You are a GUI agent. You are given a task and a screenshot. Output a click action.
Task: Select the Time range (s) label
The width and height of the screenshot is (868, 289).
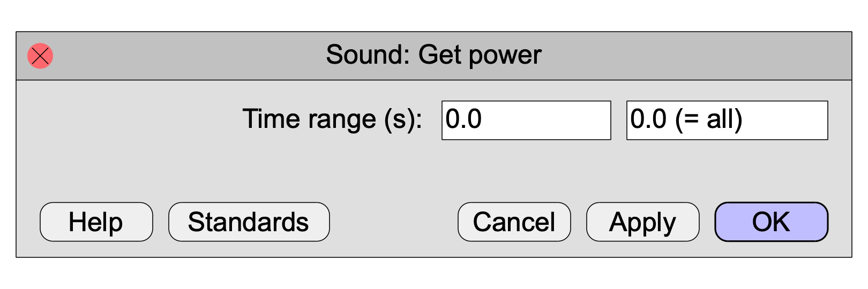click(x=332, y=119)
